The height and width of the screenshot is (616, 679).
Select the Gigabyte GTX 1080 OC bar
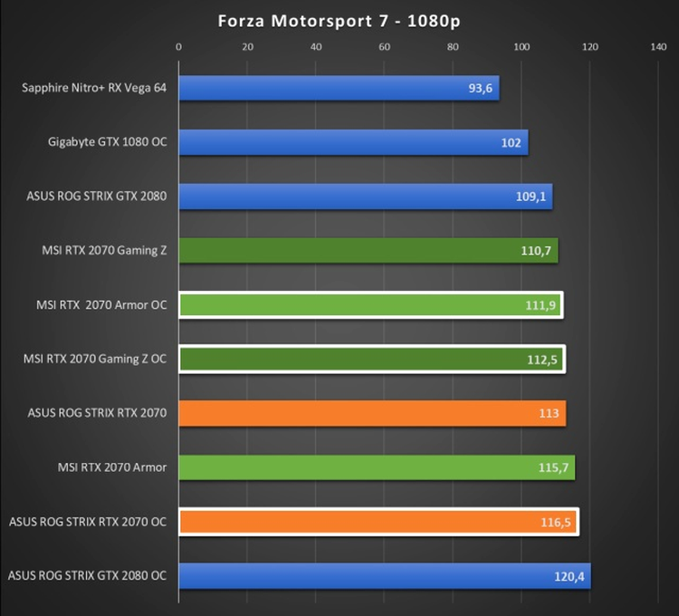[x=353, y=142]
